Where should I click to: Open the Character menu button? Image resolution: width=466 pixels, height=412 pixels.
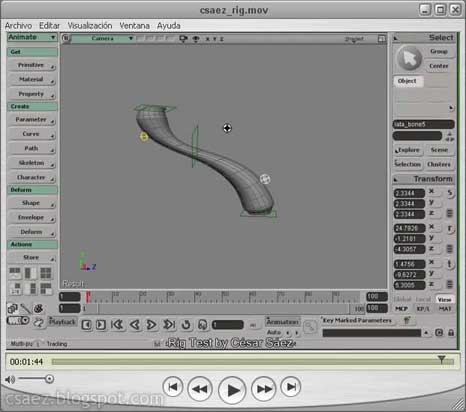coord(32,178)
